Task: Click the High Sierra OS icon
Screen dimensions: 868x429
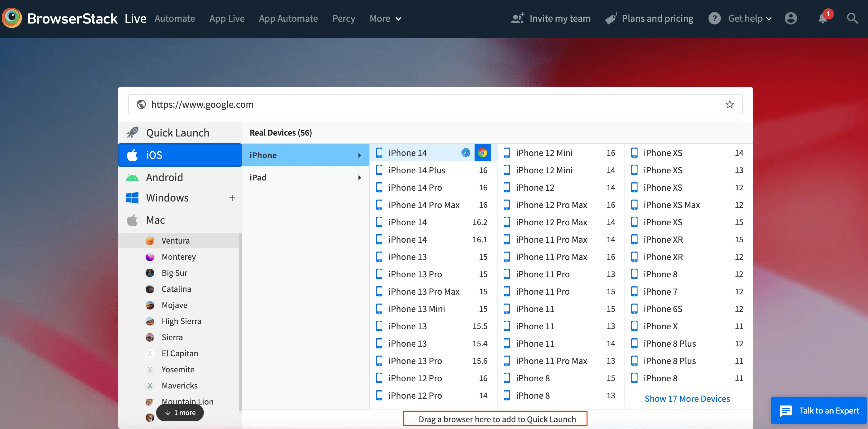Action: point(150,321)
